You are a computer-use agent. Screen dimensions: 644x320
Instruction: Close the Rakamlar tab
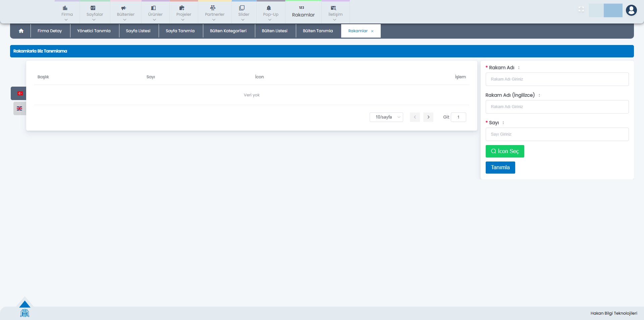(372, 31)
